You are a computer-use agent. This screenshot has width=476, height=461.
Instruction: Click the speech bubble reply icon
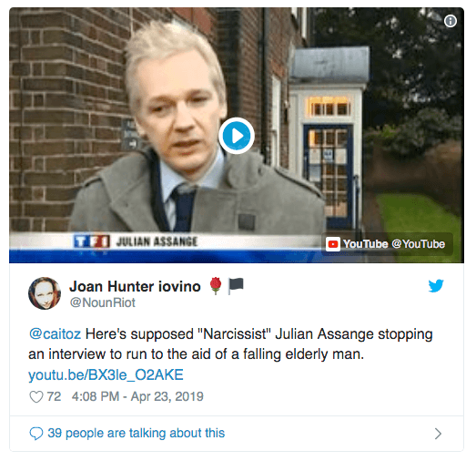[x=36, y=434]
